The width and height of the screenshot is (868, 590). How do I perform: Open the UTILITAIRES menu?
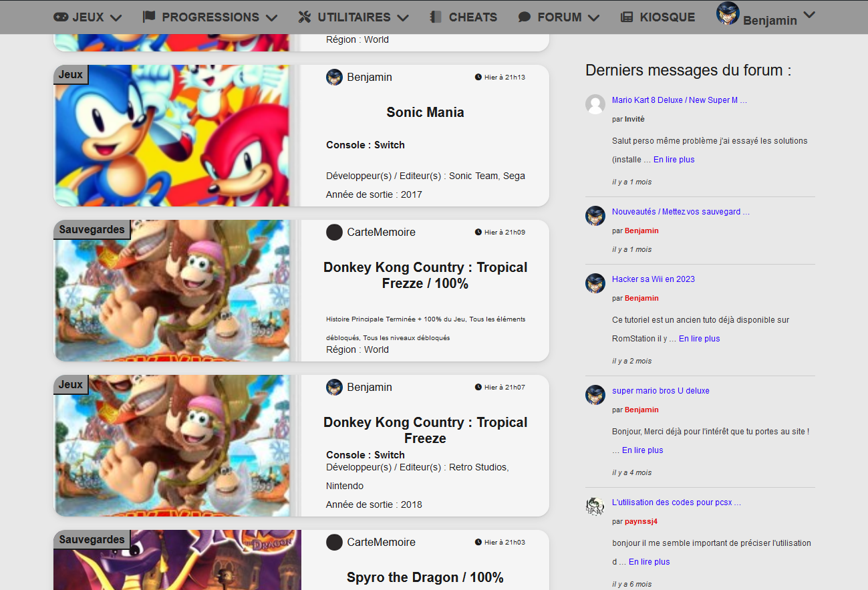(353, 17)
